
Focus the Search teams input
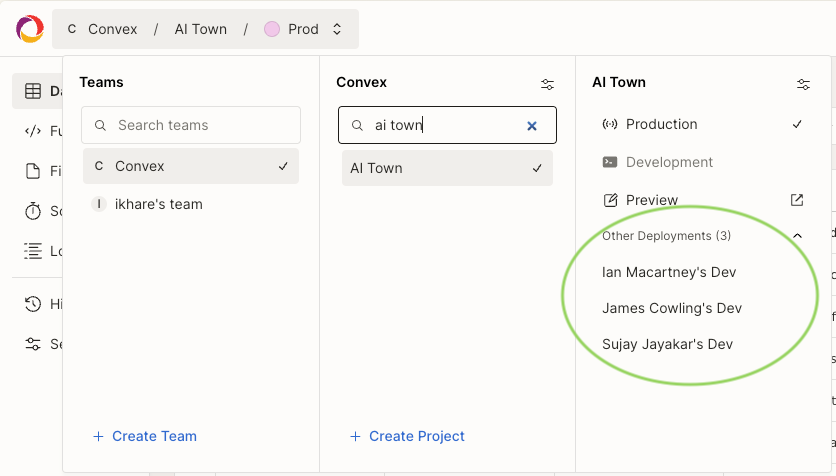[x=191, y=125]
